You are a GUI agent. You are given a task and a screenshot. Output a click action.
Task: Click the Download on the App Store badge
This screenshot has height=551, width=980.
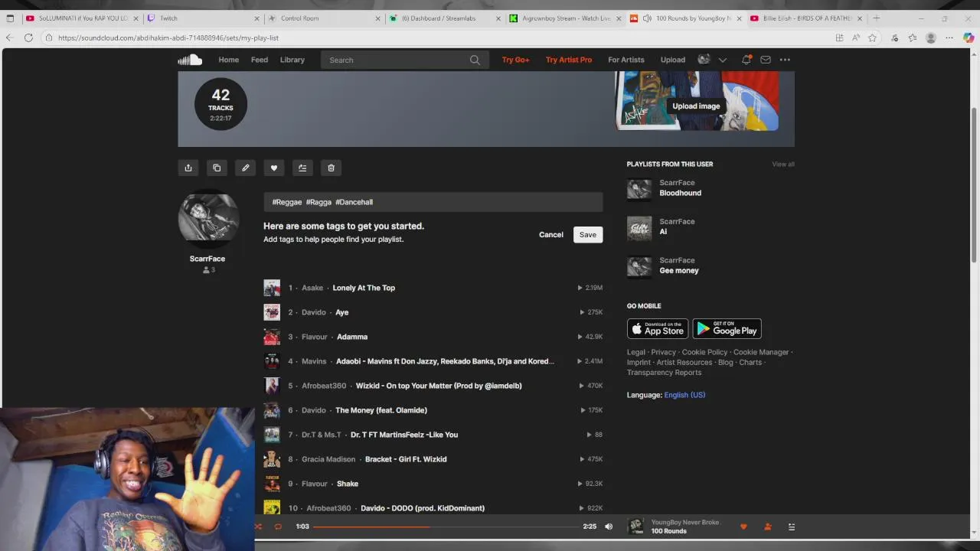click(x=658, y=328)
